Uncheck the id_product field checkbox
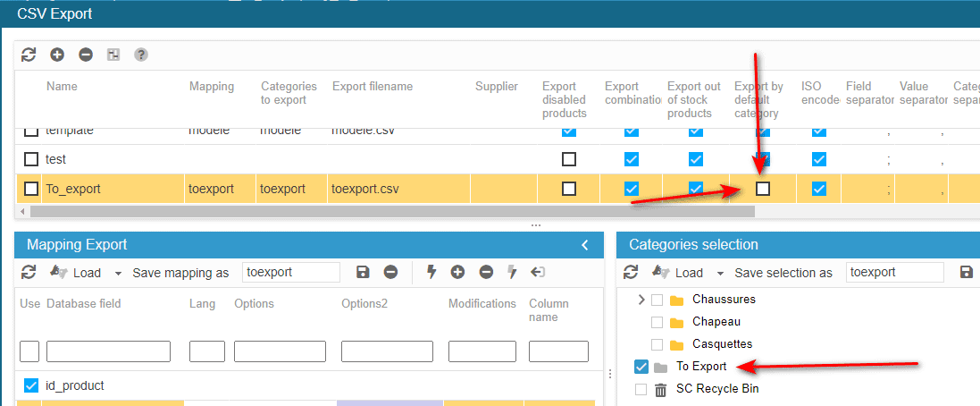Viewport: 980px width, 406px height. tap(29, 385)
